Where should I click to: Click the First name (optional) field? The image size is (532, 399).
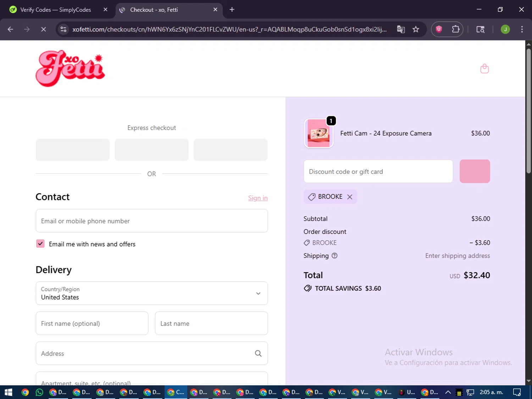[x=92, y=323]
